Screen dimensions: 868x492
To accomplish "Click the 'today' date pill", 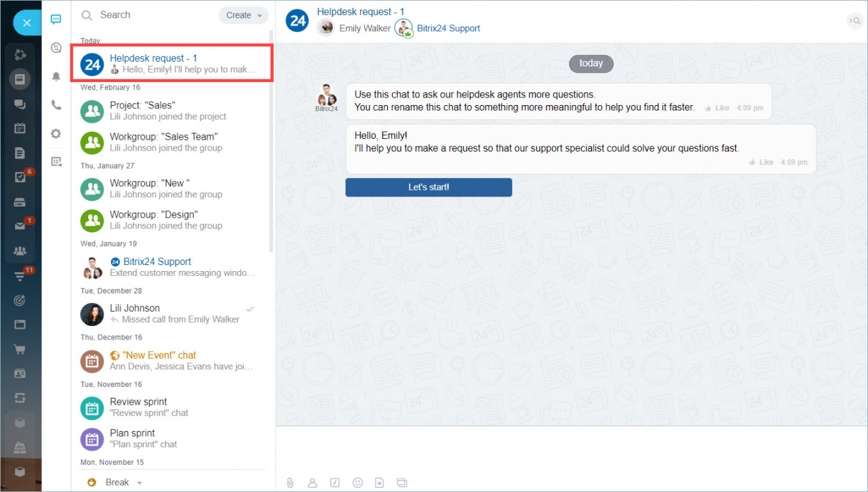I will point(591,64).
